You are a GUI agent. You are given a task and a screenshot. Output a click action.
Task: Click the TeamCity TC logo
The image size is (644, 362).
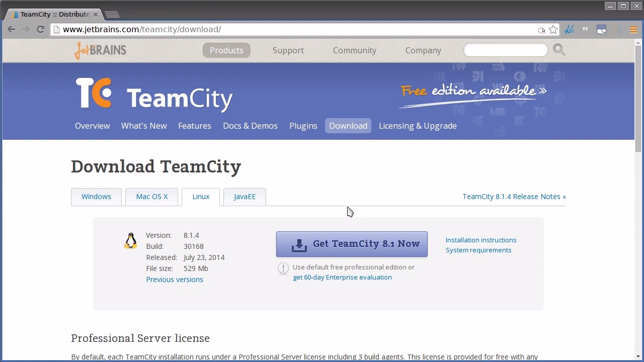click(94, 93)
